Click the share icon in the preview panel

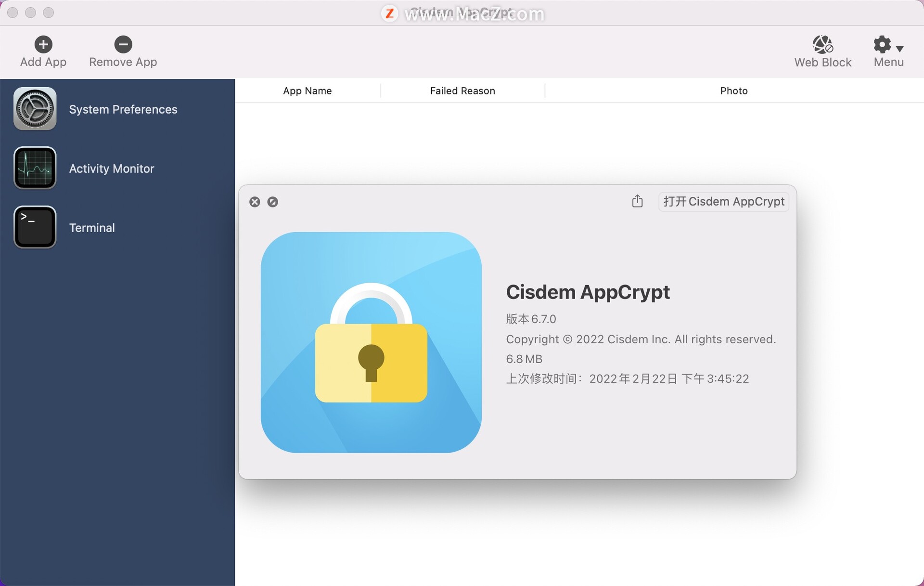pyautogui.click(x=637, y=201)
